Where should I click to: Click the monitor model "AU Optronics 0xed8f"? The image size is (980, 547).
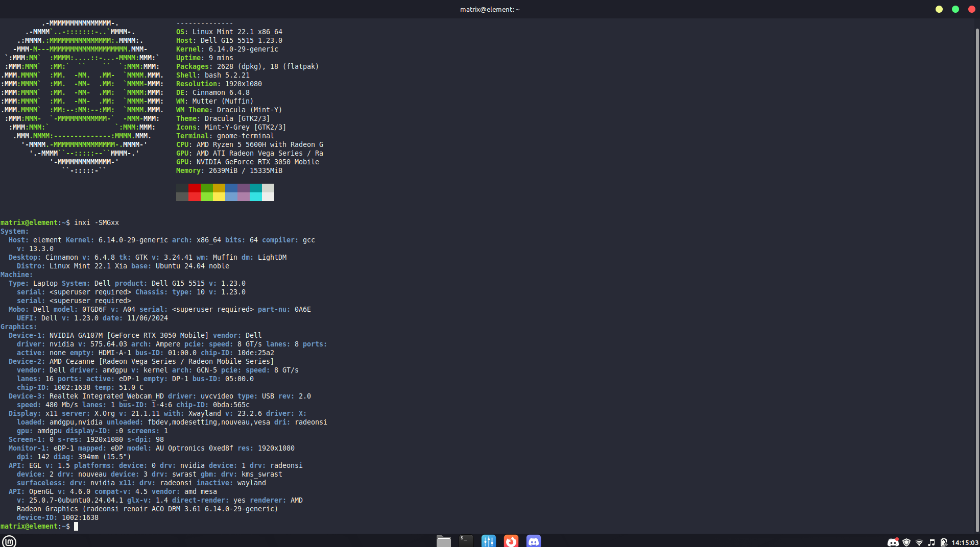pyautogui.click(x=195, y=448)
